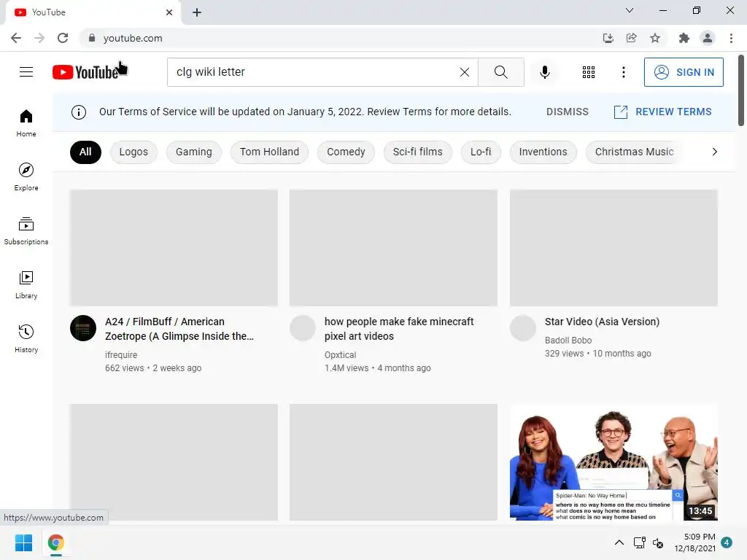Open fake minecraft pixel art video title

[399, 329]
